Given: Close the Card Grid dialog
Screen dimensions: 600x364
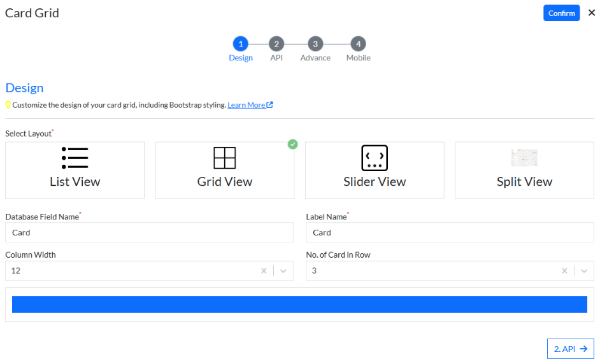Looking at the screenshot, I should 592,13.
